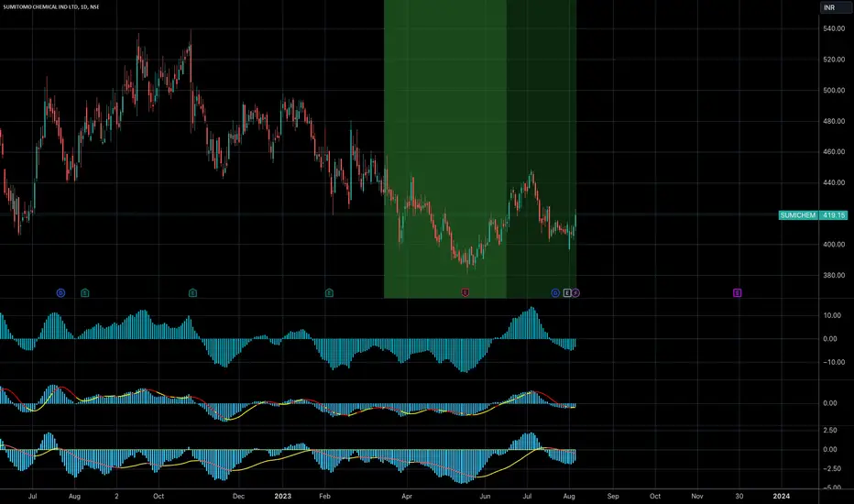The image size is (854, 504).
Task: Click the 460.00 price axis label
Action: 834,152
